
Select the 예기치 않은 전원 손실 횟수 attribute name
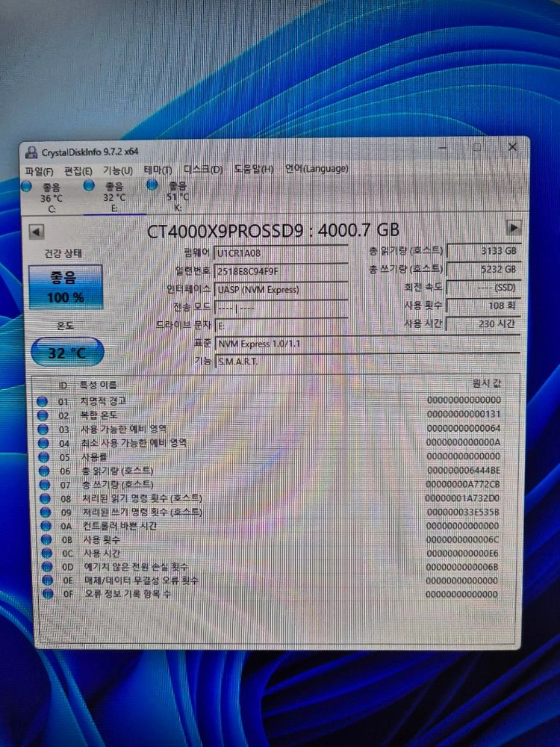click(x=136, y=566)
